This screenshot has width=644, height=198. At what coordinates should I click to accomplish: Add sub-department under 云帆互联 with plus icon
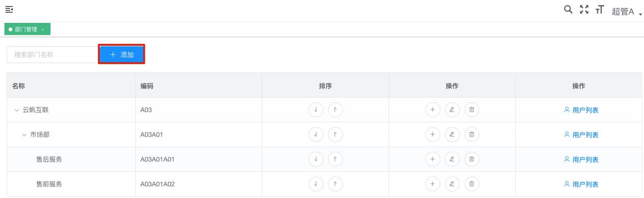click(x=433, y=110)
